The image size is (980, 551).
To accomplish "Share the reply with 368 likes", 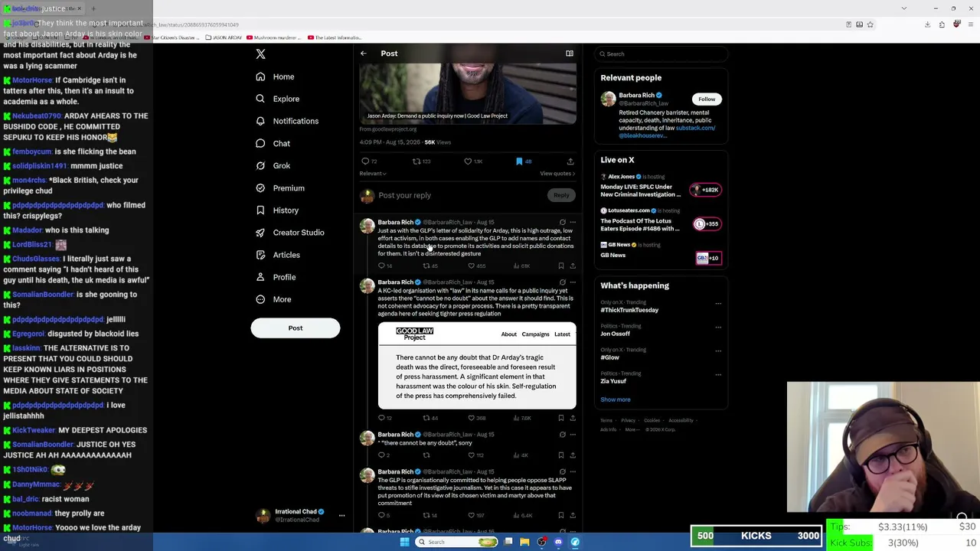I will point(573,418).
